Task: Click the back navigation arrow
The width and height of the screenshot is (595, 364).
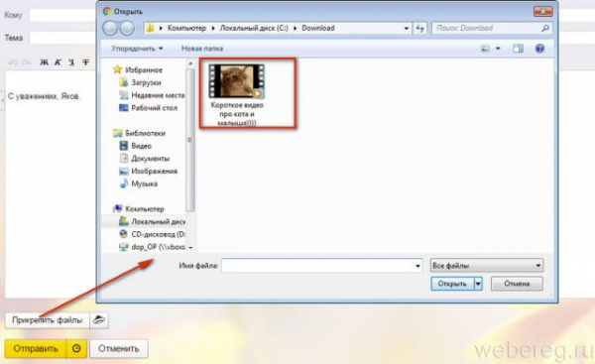Action: coord(110,28)
